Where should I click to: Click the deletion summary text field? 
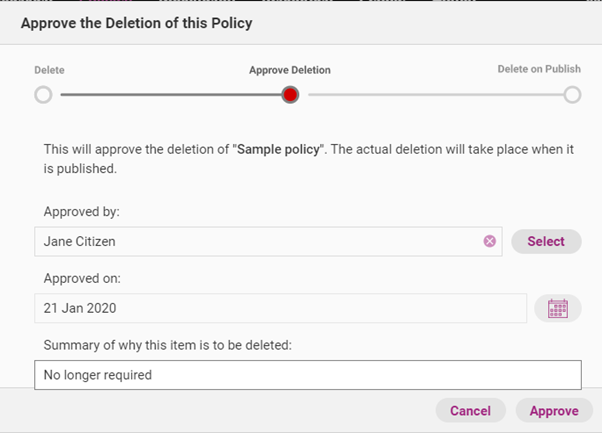307,375
